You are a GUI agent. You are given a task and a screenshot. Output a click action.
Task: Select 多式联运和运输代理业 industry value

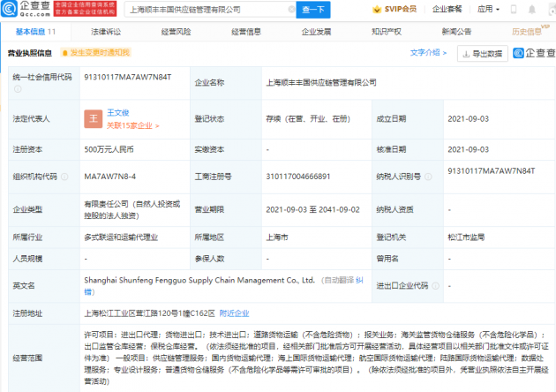coord(121,237)
